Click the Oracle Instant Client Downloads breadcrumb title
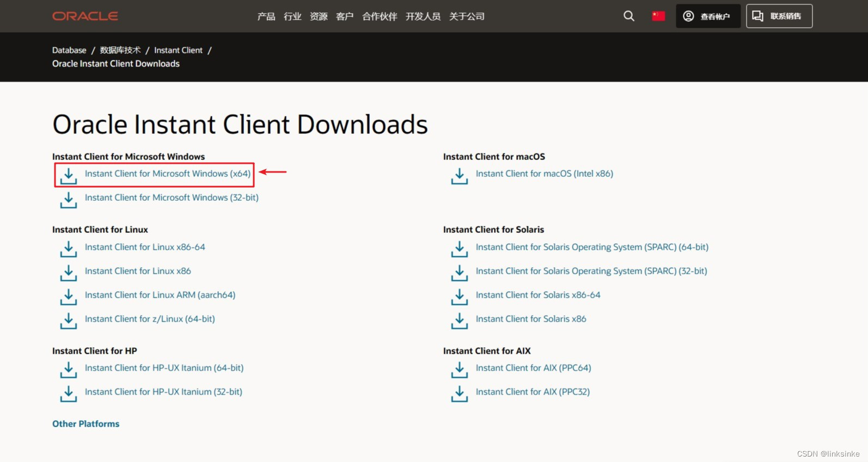This screenshot has height=462, width=868. (x=116, y=64)
